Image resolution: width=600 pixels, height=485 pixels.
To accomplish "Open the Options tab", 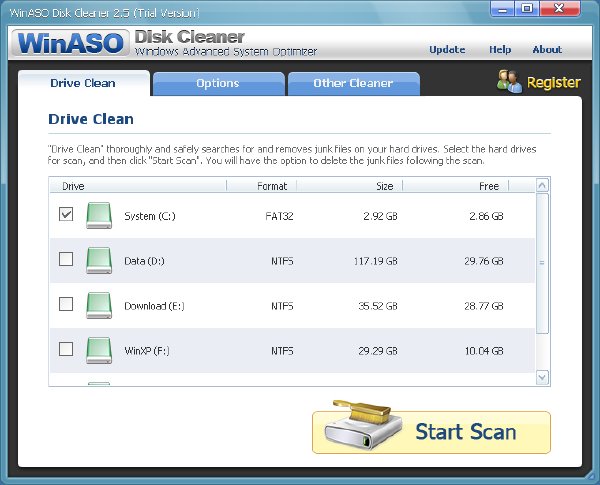I will 218,83.
